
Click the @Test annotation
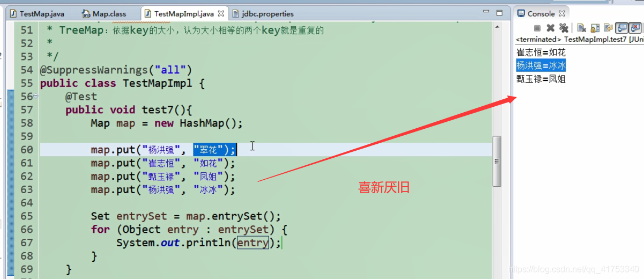click(x=82, y=97)
